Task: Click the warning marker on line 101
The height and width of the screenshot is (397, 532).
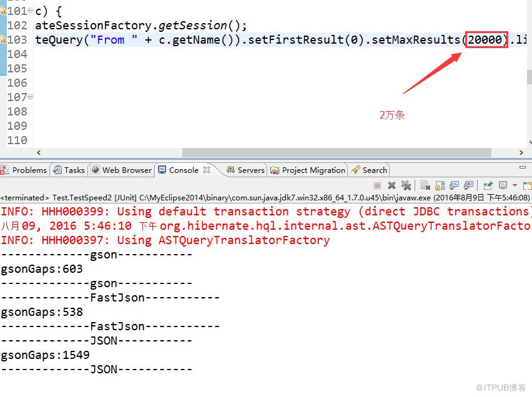Action: coord(3,11)
